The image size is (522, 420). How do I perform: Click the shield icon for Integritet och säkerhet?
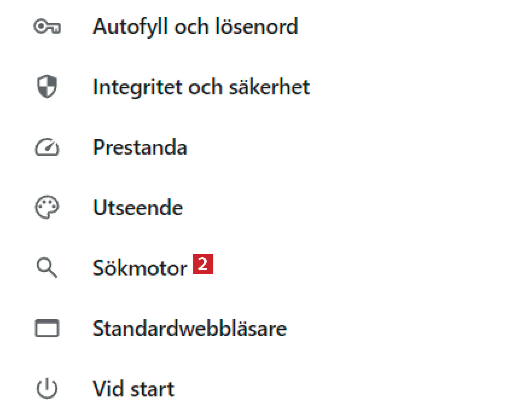47,87
